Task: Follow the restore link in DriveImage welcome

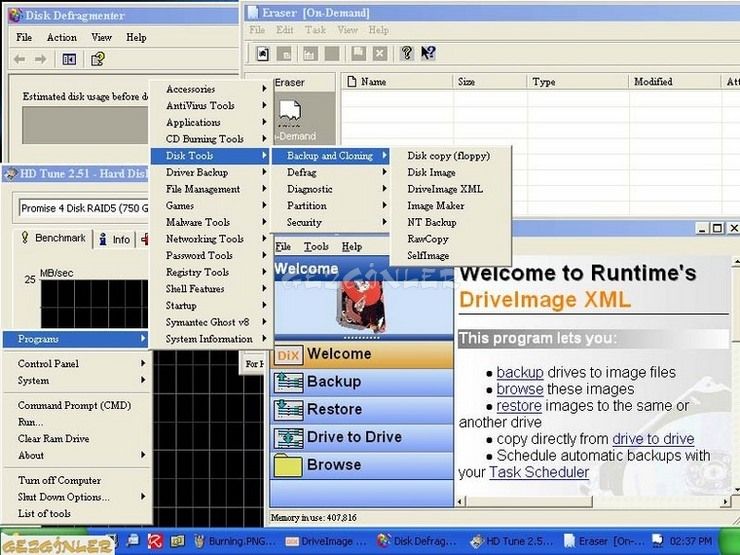Action: pyautogui.click(x=519, y=406)
